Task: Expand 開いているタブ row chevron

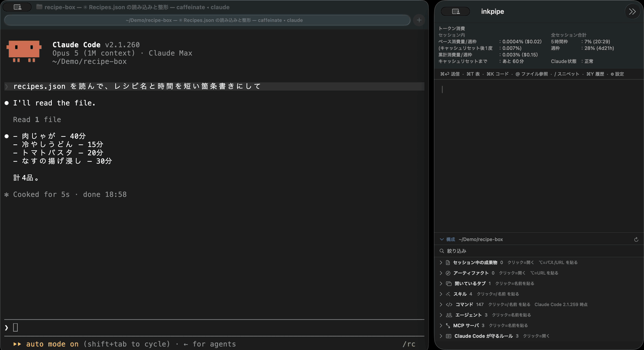Action: pyautogui.click(x=441, y=284)
